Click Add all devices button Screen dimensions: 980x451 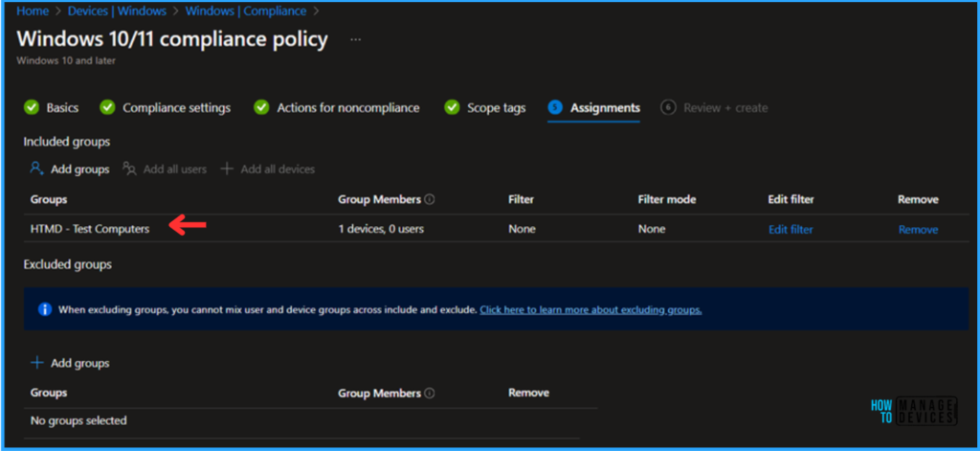(x=278, y=169)
